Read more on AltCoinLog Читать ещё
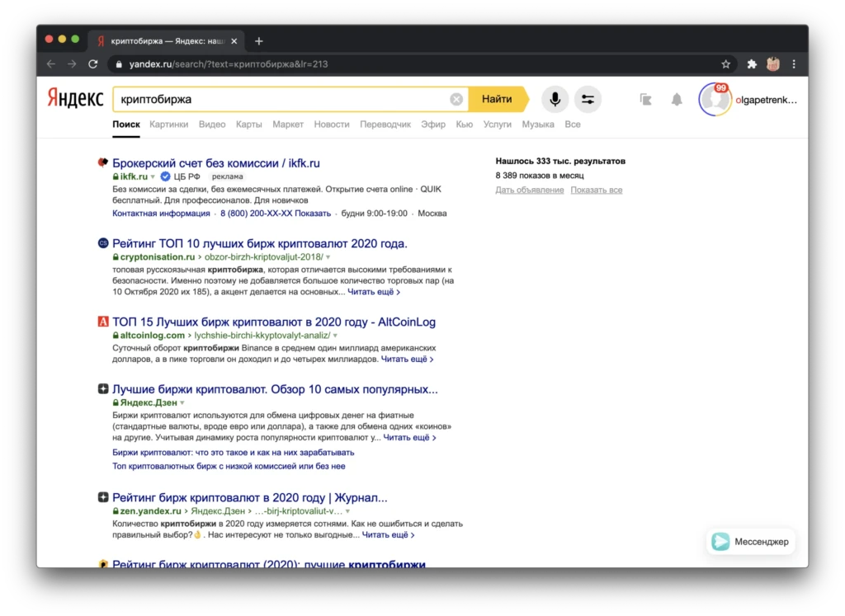The width and height of the screenshot is (845, 616). tap(407, 360)
